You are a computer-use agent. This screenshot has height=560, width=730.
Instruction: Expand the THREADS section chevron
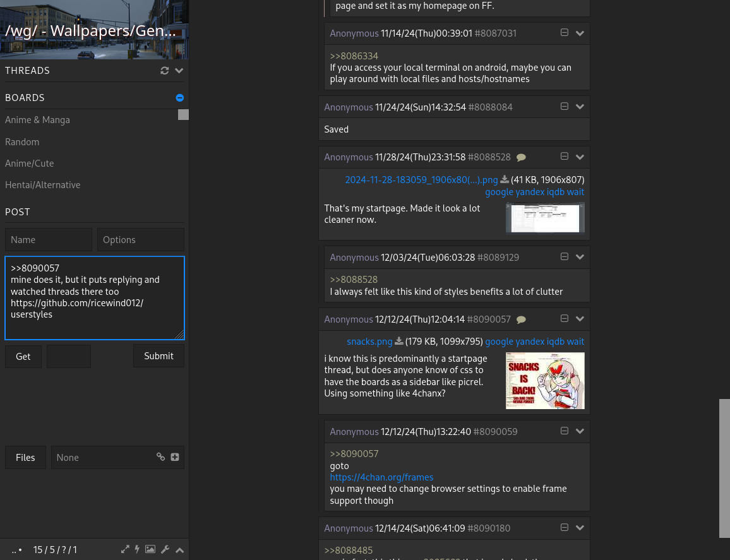(x=179, y=71)
